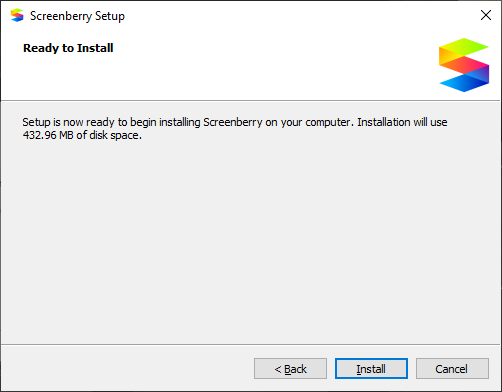502x392 pixels.
Task: Close the setup window with X
Action: click(x=486, y=15)
